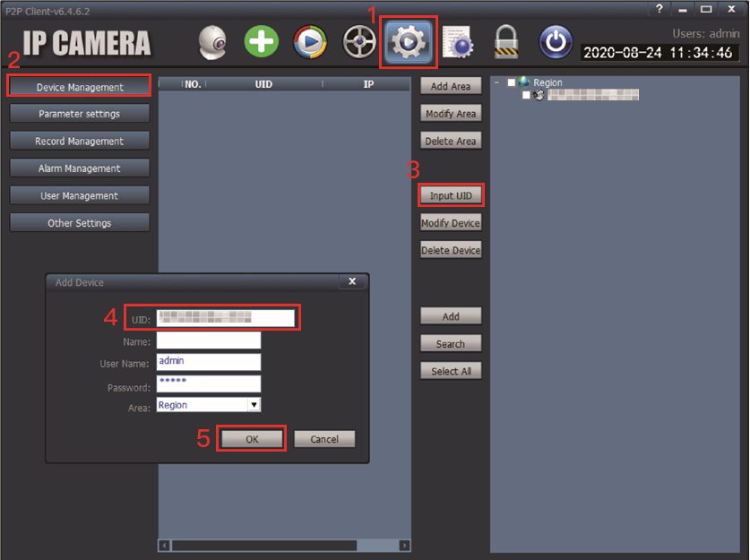Check the device checkbox under Region

pyautogui.click(x=526, y=95)
